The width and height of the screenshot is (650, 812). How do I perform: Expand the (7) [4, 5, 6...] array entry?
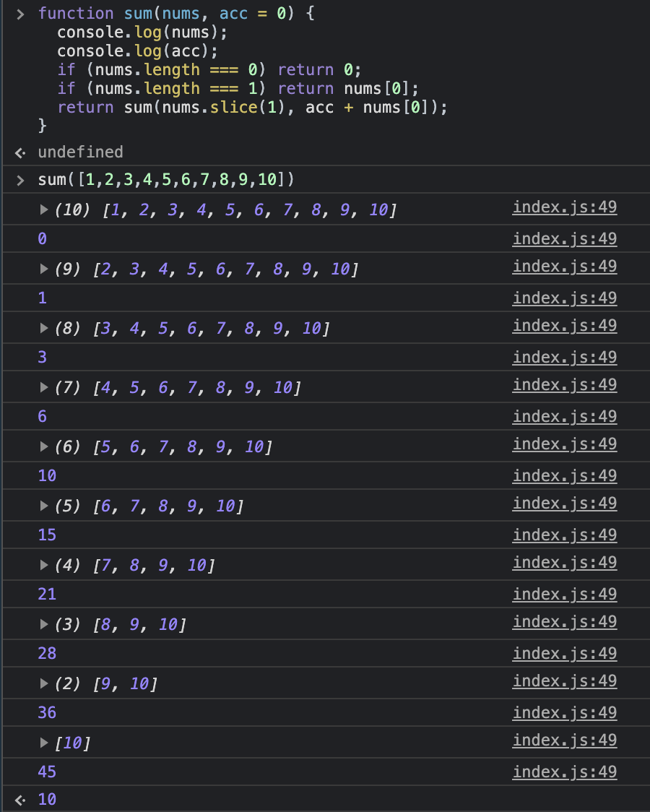pos(44,387)
